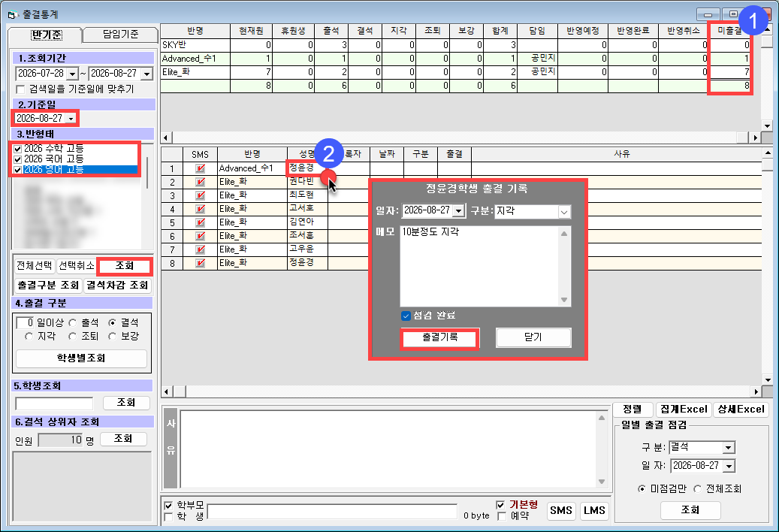This screenshot has height=532, width=779.
Task: Click student list horizontal scrollbar left arrow
Action: tap(167, 392)
